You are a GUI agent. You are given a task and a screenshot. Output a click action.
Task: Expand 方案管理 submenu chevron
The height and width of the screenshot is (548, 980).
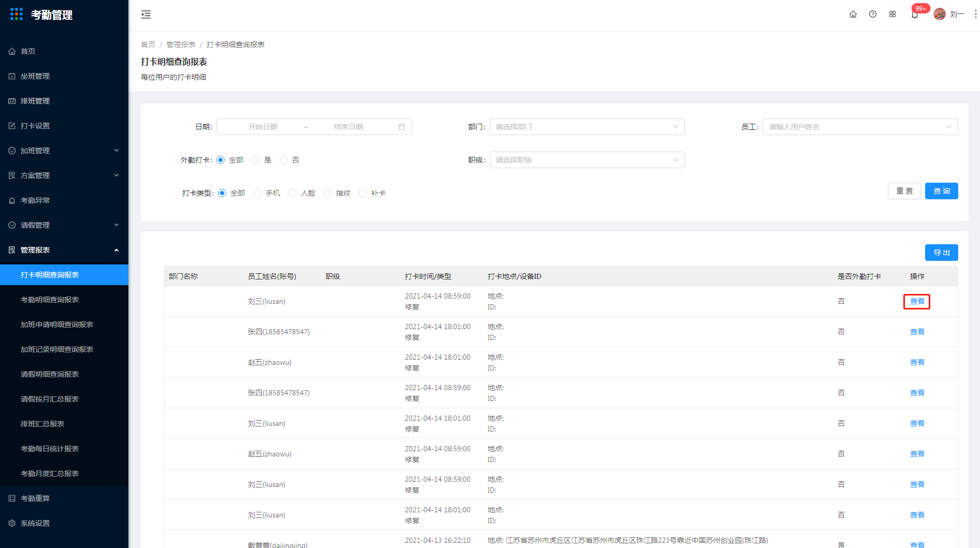[116, 175]
